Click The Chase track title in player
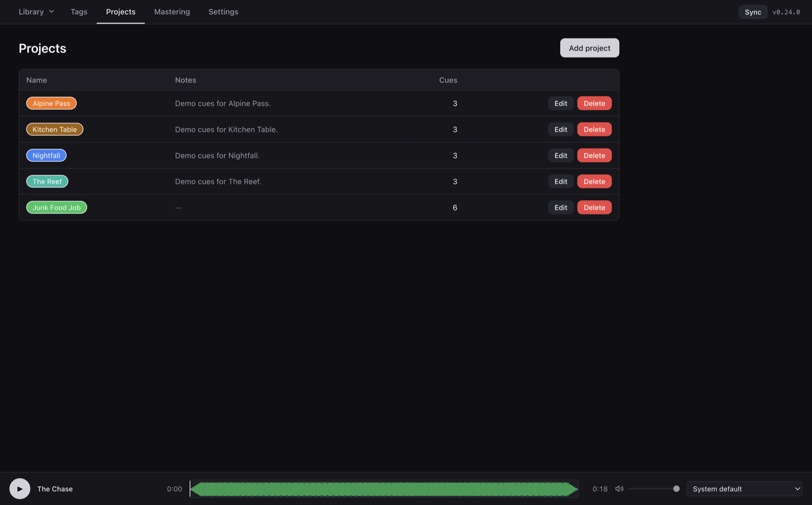The height and width of the screenshot is (505, 812). (x=55, y=489)
